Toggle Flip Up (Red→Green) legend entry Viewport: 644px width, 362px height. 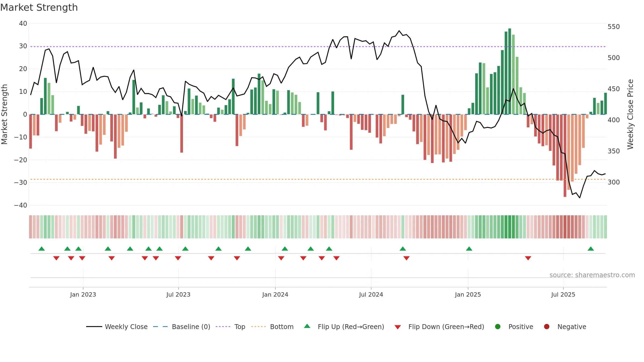pos(344,327)
